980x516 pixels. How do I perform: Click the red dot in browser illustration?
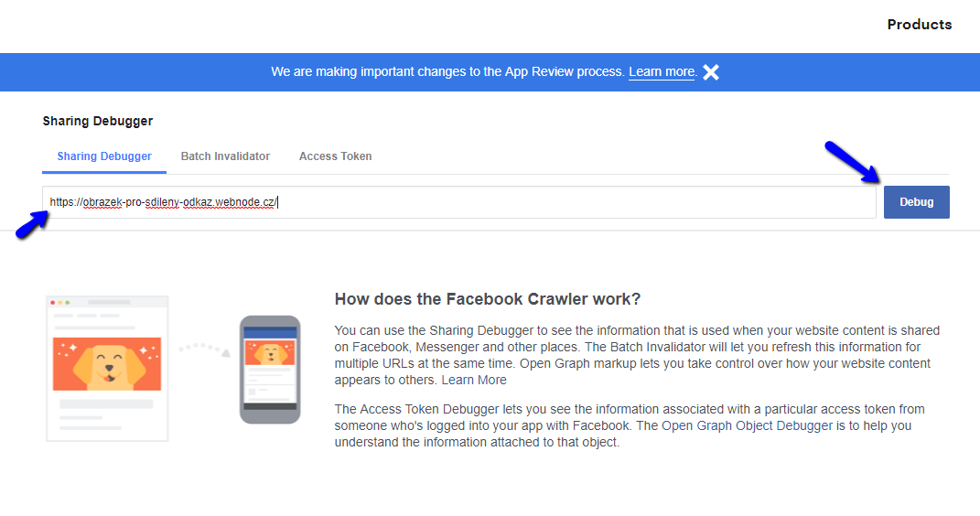[x=53, y=302]
